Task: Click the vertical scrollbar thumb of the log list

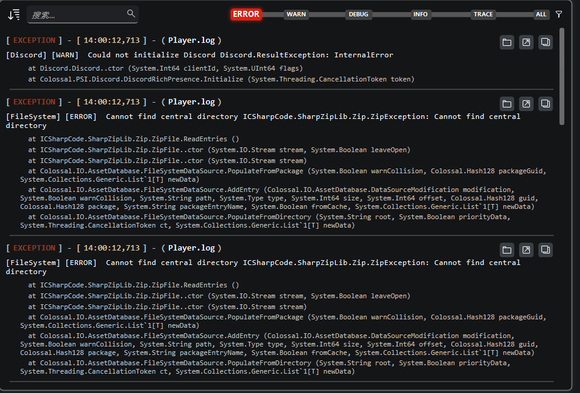Action: coord(562,77)
